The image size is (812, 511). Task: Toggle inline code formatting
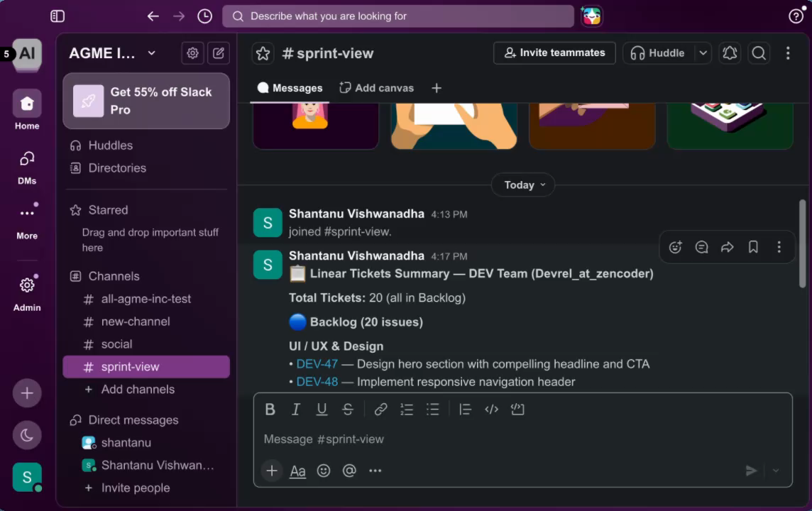491,410
